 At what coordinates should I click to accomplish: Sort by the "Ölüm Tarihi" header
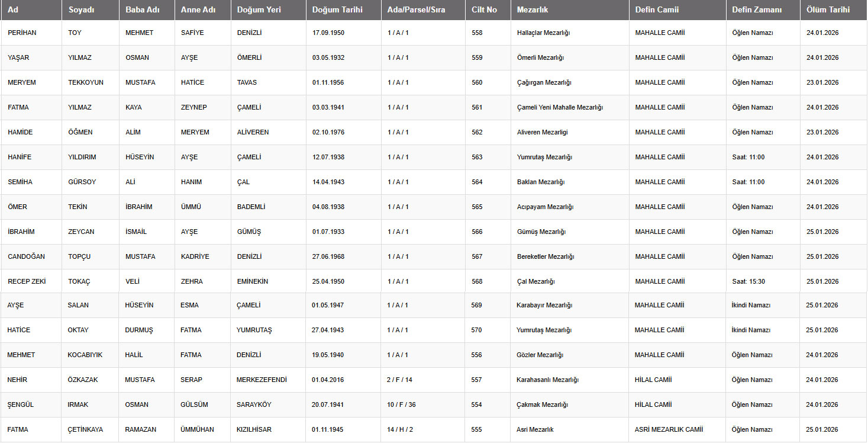pyautogui.click(x=828, y=9)
